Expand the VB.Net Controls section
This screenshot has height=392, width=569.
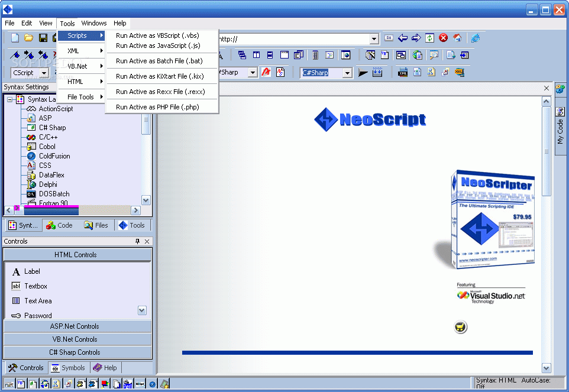click(x=77, y=339)
